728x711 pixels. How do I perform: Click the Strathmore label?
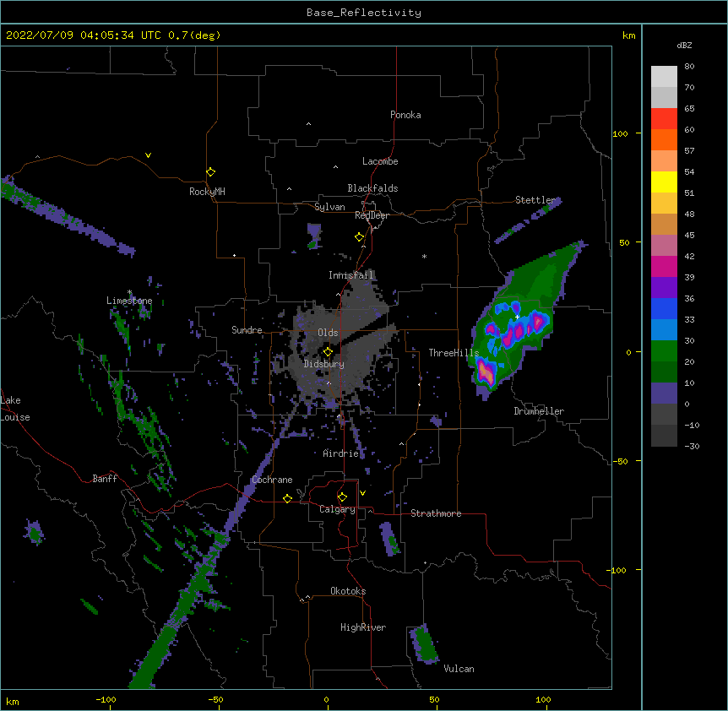click(x=436, y=513)
